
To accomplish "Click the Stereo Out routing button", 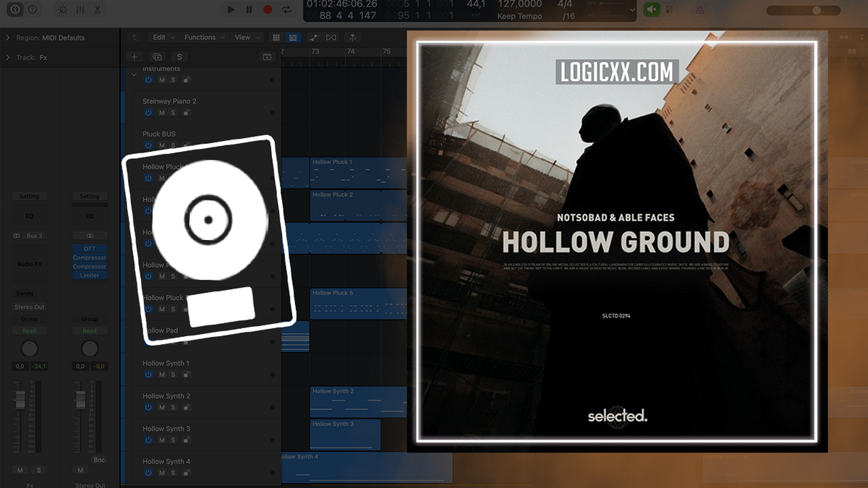I will (x=29, y=307).
